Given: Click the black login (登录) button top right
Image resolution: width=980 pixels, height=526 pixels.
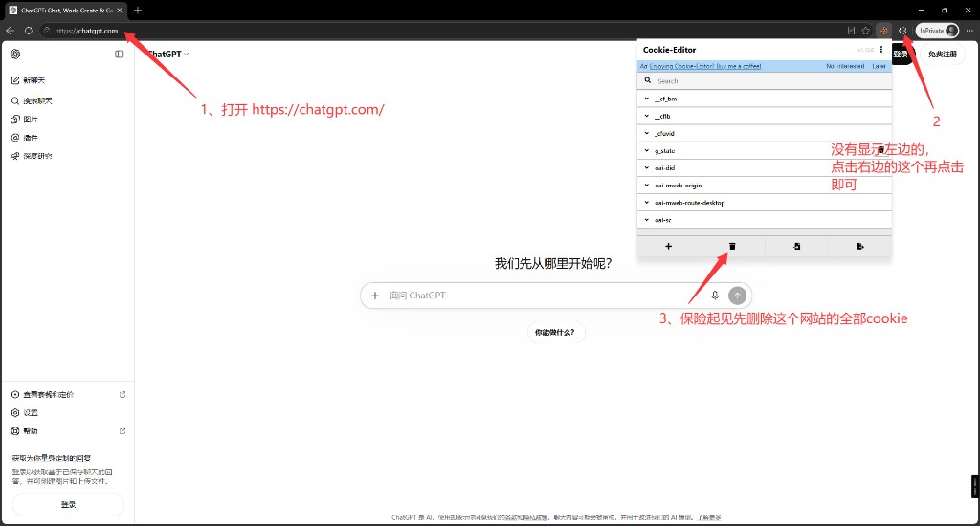Looking at the screenshot, I should [902, 55].
